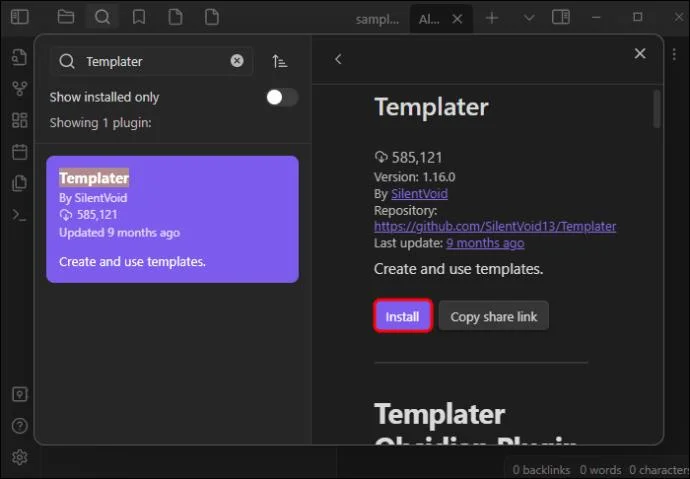Image resolution: width=690 pixels, height=479 pixels.
Task: Expand the tab list dropdown arrow
Action: tap(529, 18)
